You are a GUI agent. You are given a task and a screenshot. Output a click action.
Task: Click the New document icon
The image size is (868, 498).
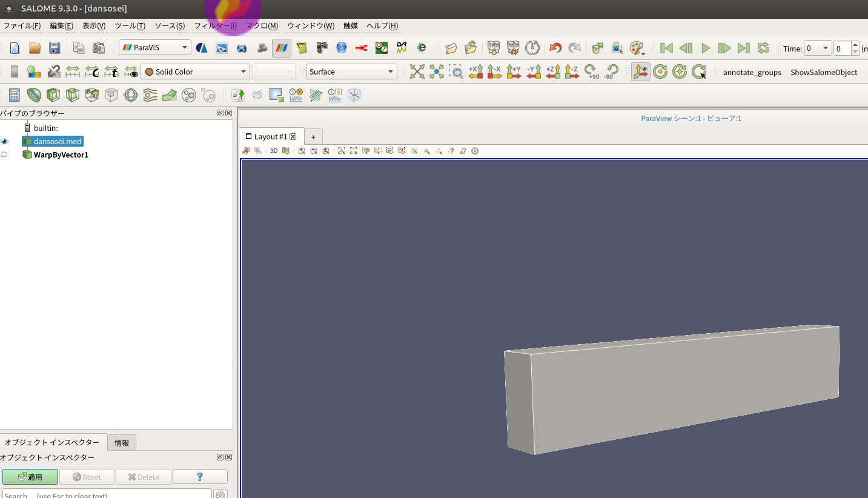click(15, 48)
